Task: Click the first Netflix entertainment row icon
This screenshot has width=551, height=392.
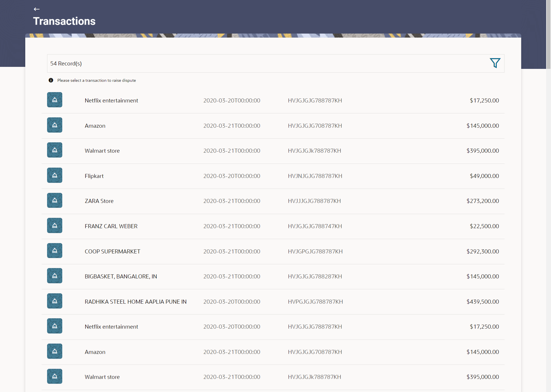Action: [x=55, y=100]
